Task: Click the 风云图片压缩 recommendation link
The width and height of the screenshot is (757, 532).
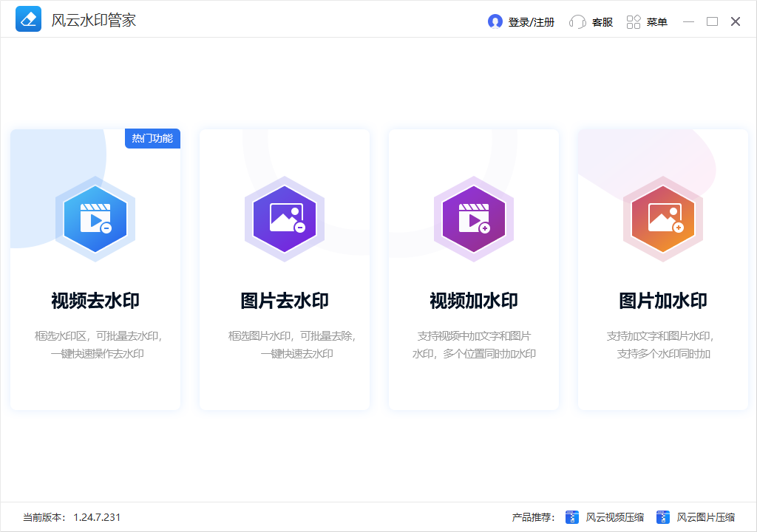Action: 701,517
